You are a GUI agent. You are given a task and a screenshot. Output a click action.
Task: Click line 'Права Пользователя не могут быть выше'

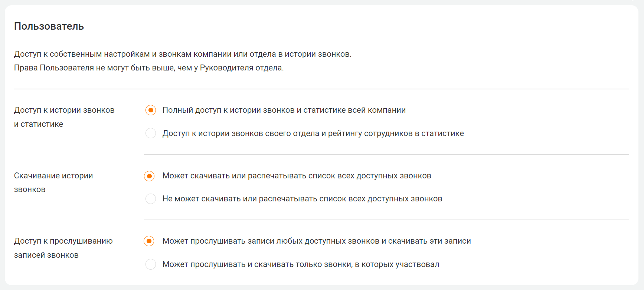[149, 68]
